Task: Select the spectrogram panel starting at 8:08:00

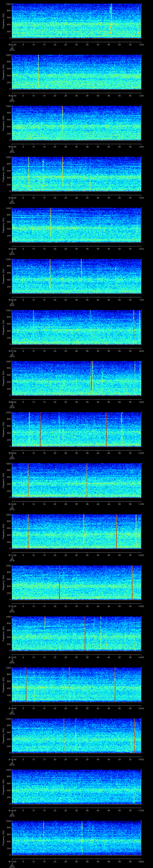Action: tap(77, 378)
